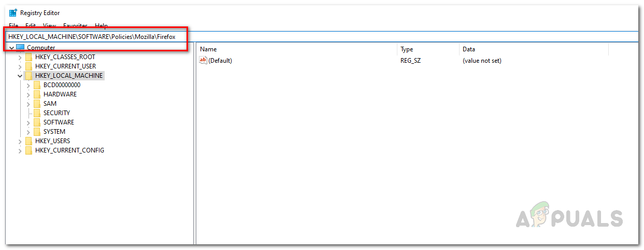Sort values by the Data column header
Image resolution: width=644 pixels, height=250 pixels.
pos(534,49)
